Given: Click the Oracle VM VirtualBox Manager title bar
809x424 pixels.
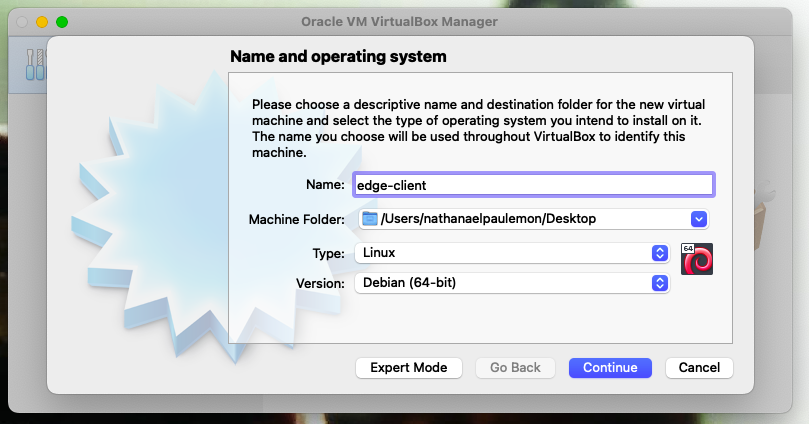Looking at the screenshot, I should point(399,22).
